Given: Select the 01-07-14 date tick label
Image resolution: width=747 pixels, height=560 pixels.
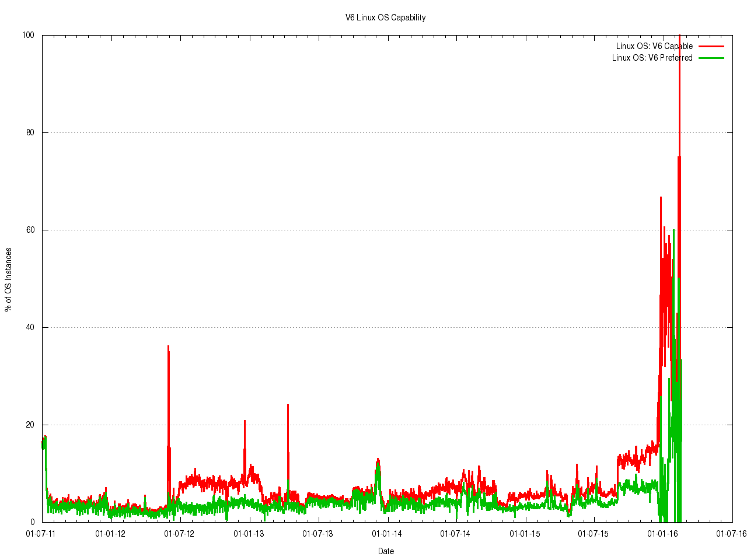Looking at the screenshot, I should [x=455, y=533].
